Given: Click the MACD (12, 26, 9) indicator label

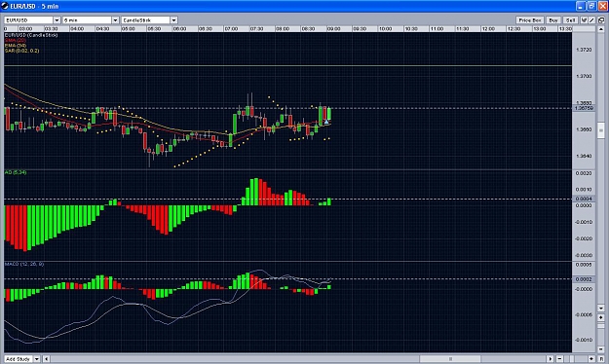Looking at the screenshot, I should (x=24, y=264).
